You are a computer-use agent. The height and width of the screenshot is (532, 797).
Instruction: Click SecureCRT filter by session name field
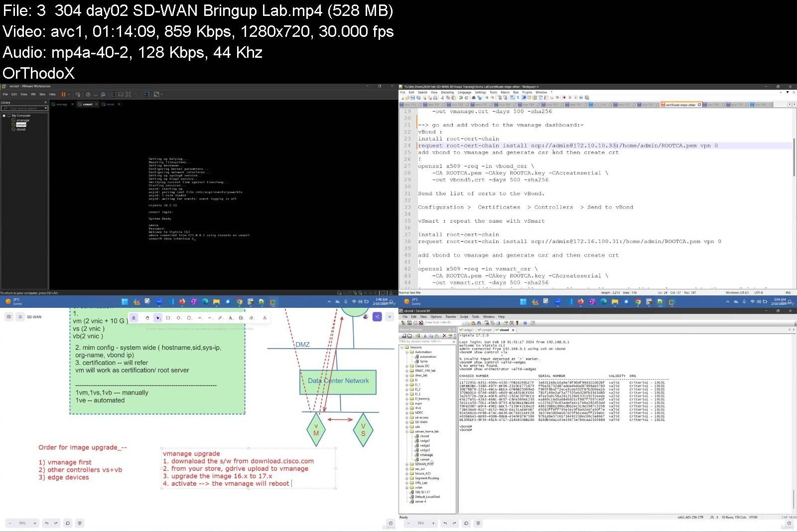[425, 341]
